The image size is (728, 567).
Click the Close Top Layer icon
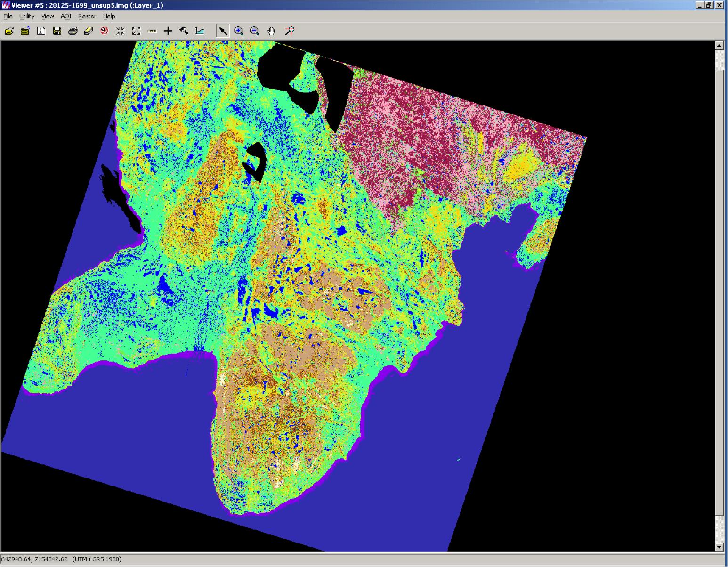(25, 31)
